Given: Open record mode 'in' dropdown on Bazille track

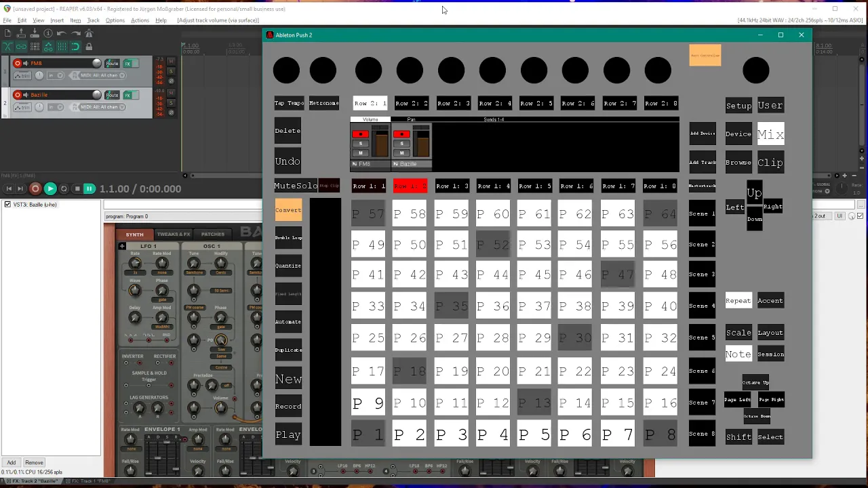Looking at the screenshot, I should 56,107.
